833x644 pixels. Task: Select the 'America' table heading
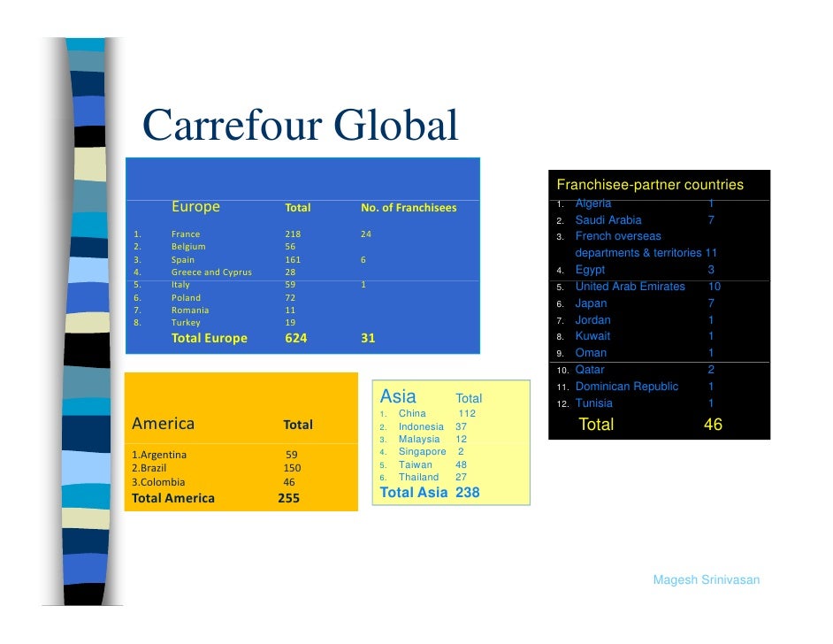tap(163, 424)
